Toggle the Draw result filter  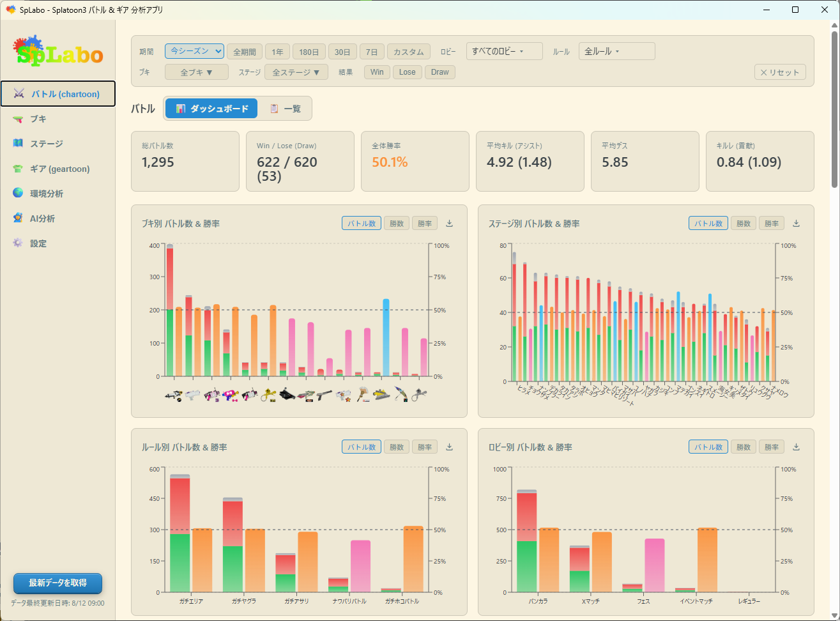click(x=440, y=72)
